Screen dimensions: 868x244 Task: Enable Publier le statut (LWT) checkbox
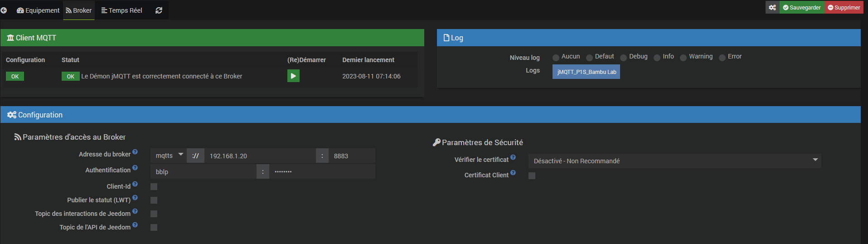pos(154,200)
